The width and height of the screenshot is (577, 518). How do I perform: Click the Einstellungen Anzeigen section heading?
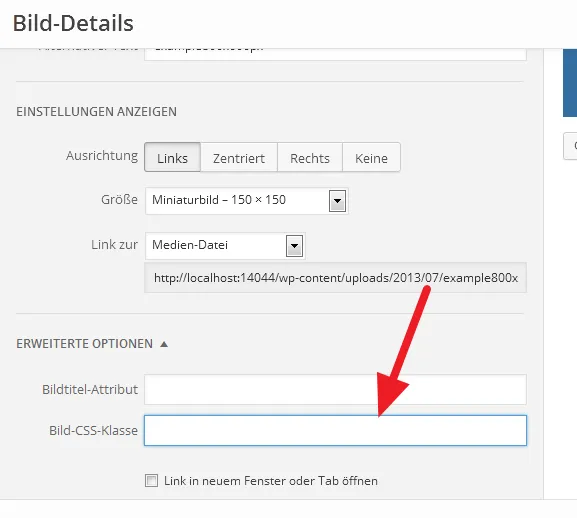coord(96,111)
